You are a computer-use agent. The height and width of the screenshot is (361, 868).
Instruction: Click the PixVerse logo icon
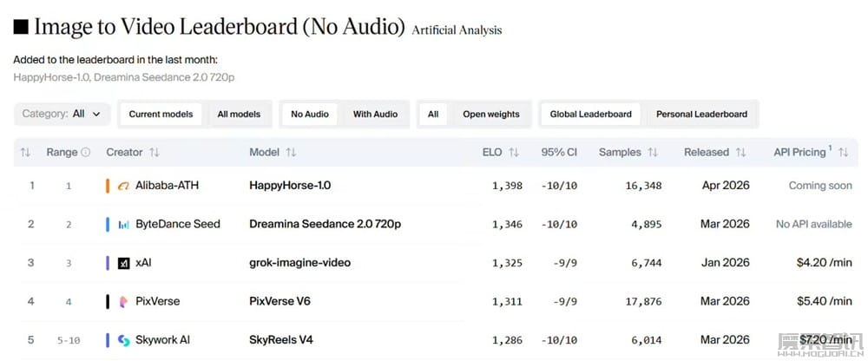pos(123,302)
